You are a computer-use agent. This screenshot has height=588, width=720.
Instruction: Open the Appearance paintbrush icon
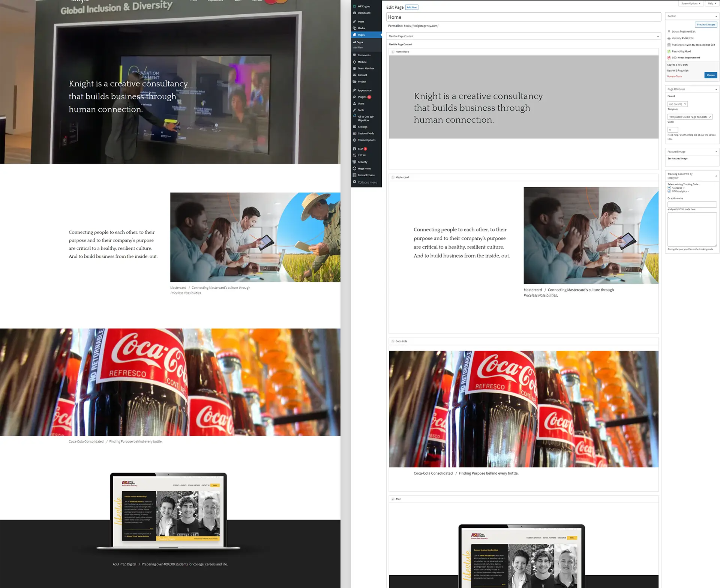(x=354, y=90)
